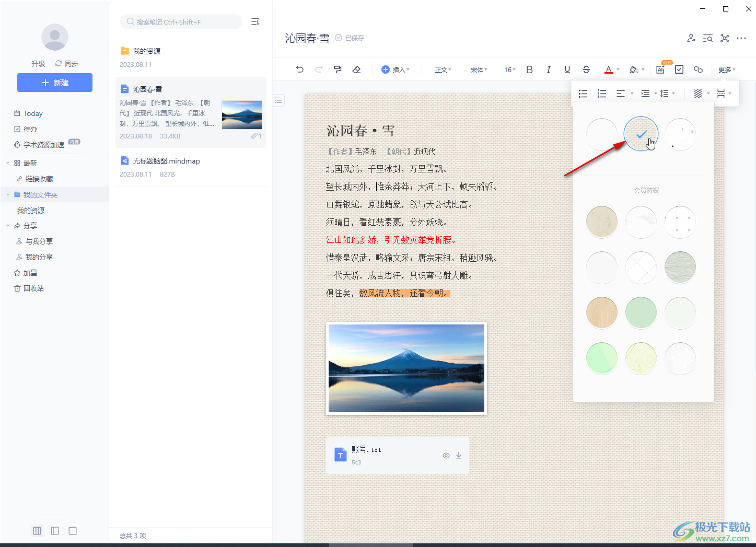Click the search notes input field
The width and height of the screenshot is (756, 547).
coord(181,22)
